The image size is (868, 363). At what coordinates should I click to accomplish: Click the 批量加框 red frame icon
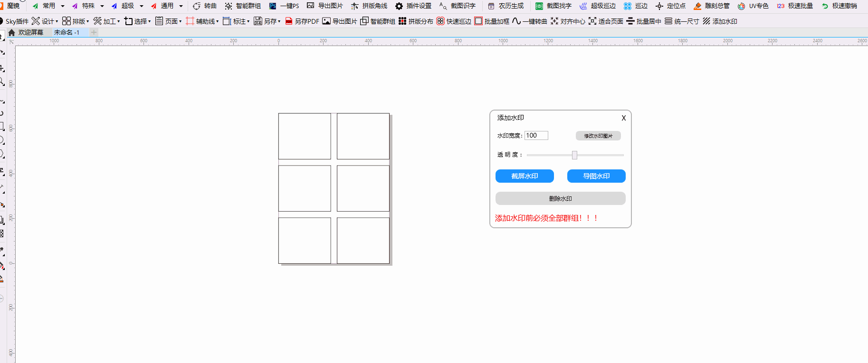(x=478, y=21)
